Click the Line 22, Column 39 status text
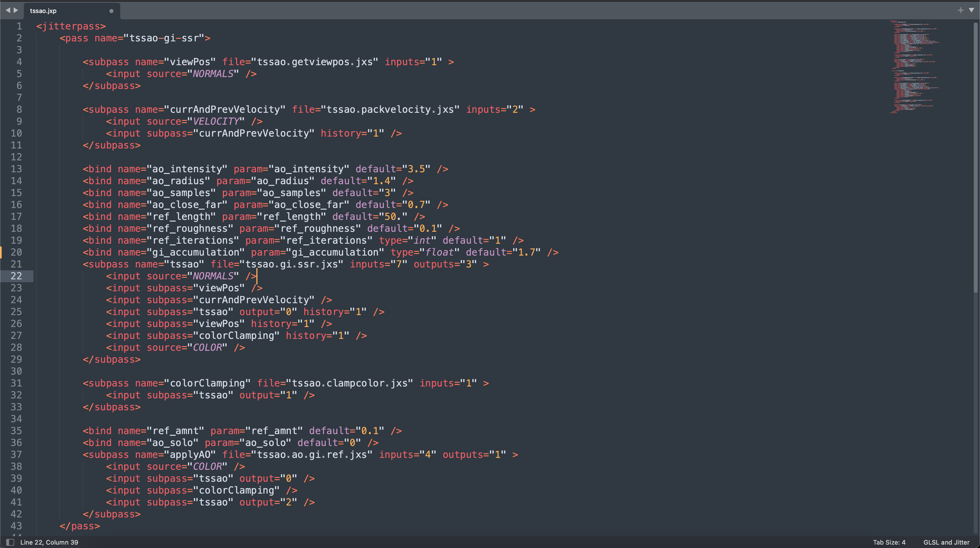Image resolution: width=980 pixels, height=548 pixels. 49,542
